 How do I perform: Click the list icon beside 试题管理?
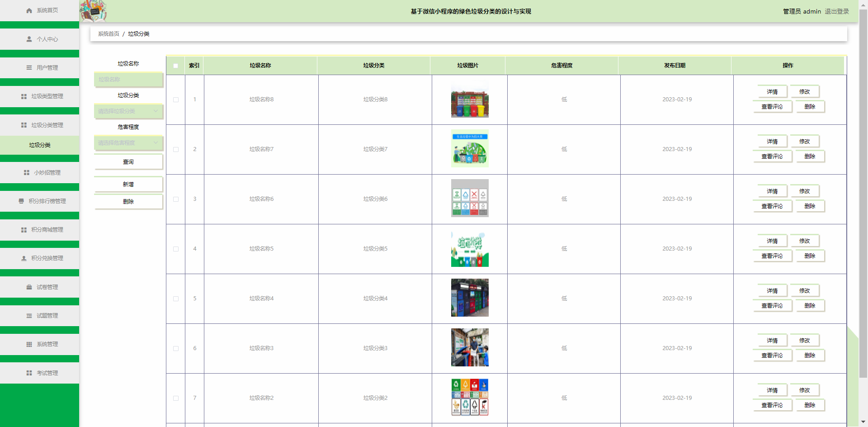click(29, 316)
